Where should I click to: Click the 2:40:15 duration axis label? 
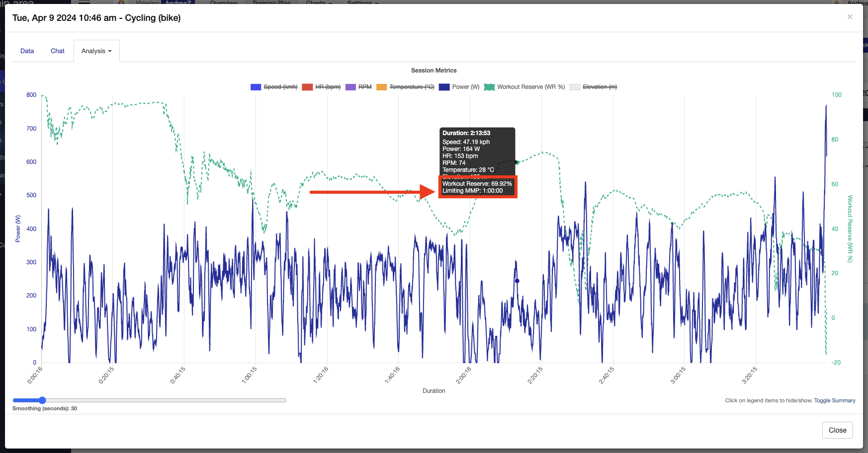pyautogui.click(x=607, y=375)
